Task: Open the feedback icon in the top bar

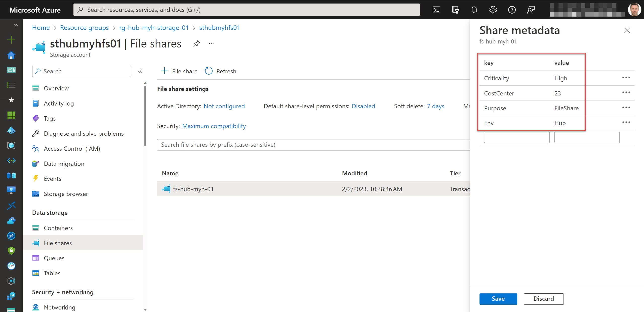Action: 531,10
